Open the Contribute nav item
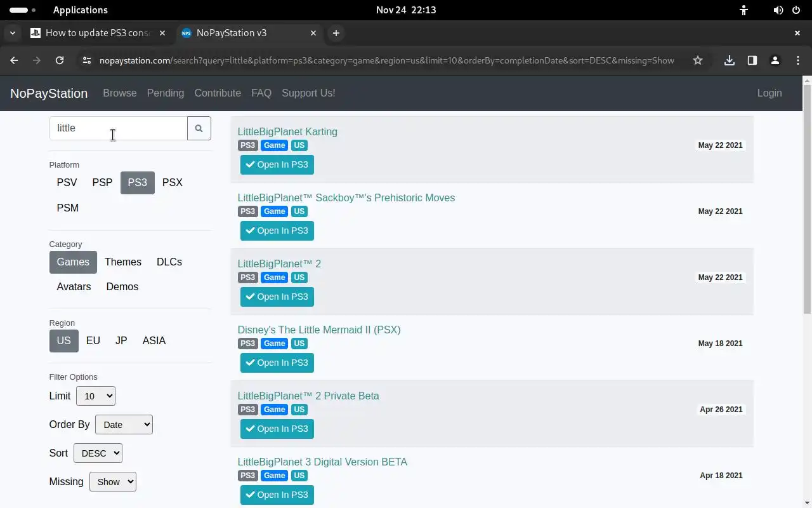The width and height of the screenshot is (812, 508). tap(218, 93)
